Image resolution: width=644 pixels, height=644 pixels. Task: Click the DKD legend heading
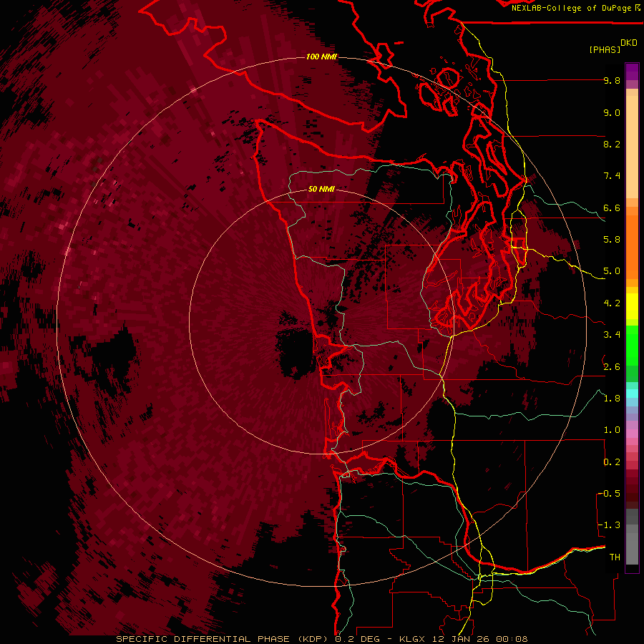click(629, 43)
